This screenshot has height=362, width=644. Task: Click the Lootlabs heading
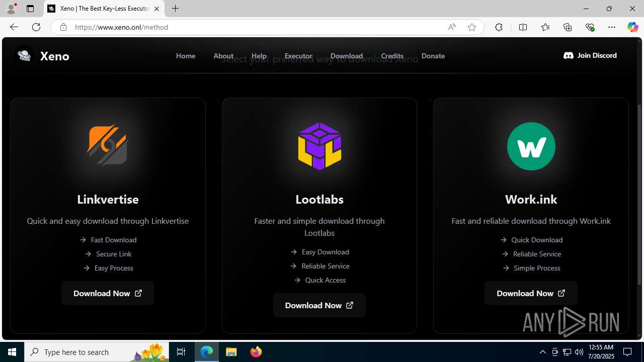click(319, 199)
